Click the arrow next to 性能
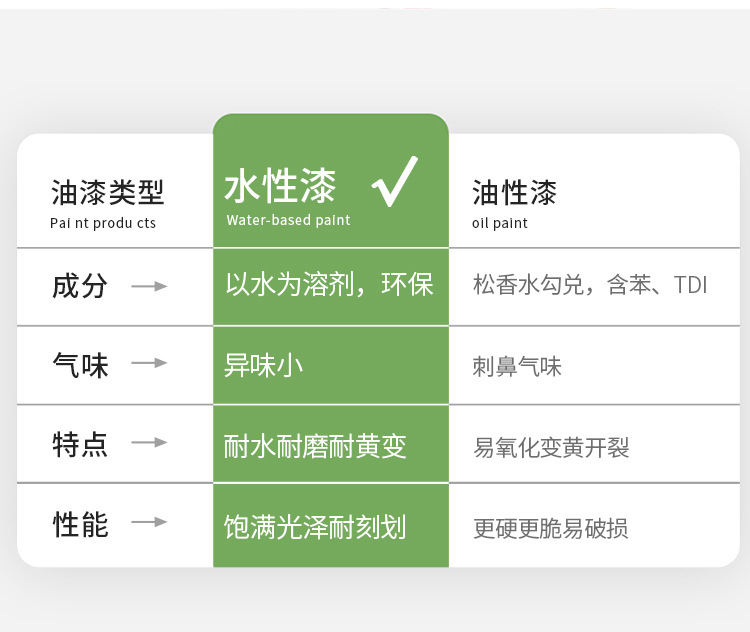The image size is (750, 632). coord(149,522)
